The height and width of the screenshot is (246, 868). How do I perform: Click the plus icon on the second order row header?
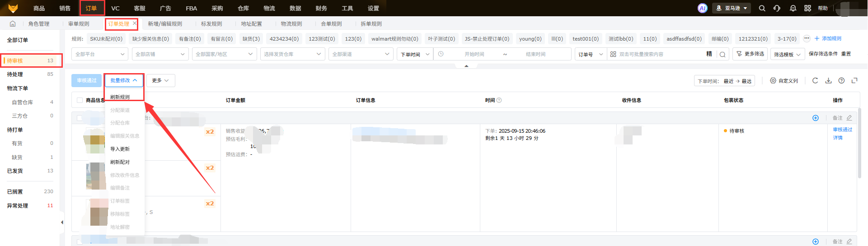(816, 241)
